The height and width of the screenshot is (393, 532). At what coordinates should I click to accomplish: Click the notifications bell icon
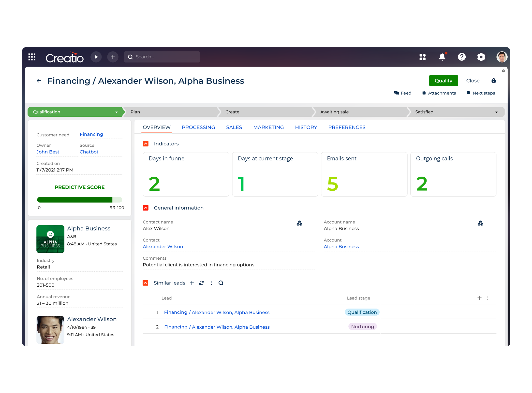point(442,57)
